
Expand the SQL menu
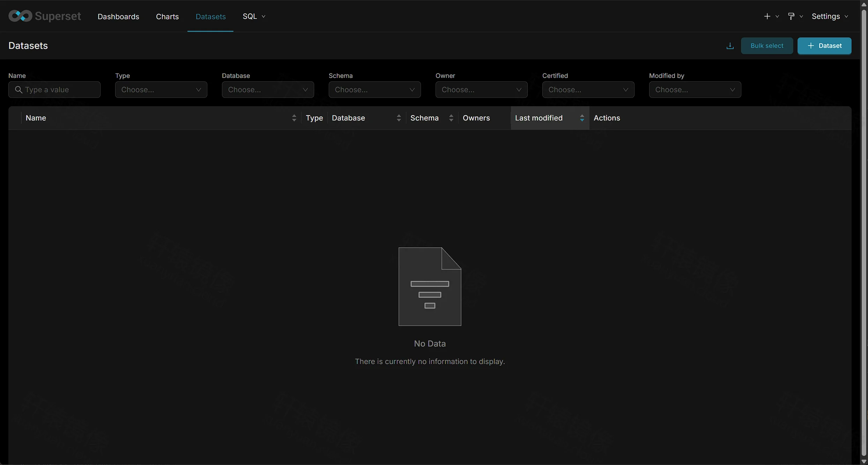point(254,16)
